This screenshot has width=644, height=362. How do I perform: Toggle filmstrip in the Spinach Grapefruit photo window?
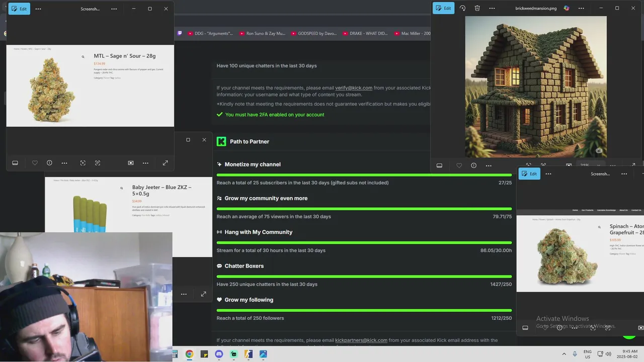[x=525, y=328]
